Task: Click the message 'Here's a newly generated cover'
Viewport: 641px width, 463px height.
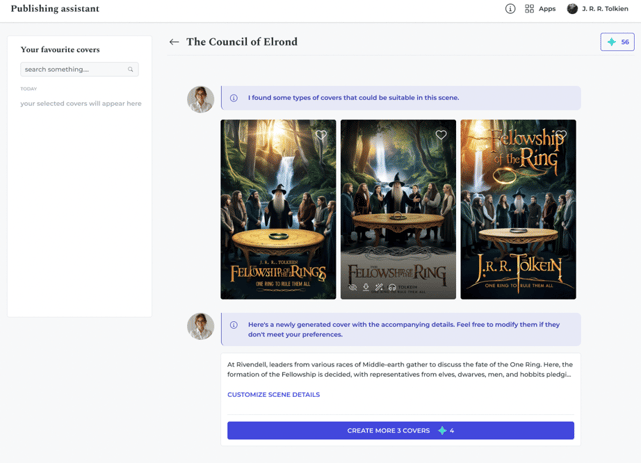Action: [403, 329]
